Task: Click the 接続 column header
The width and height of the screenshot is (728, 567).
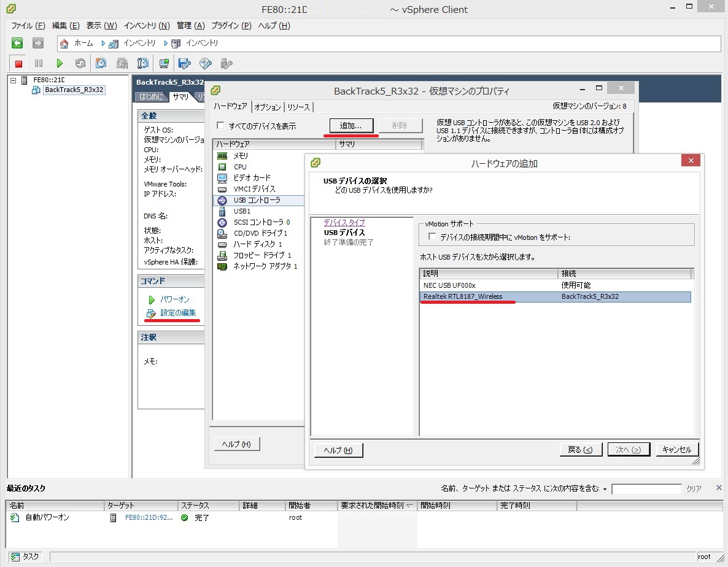Action: 624,274
